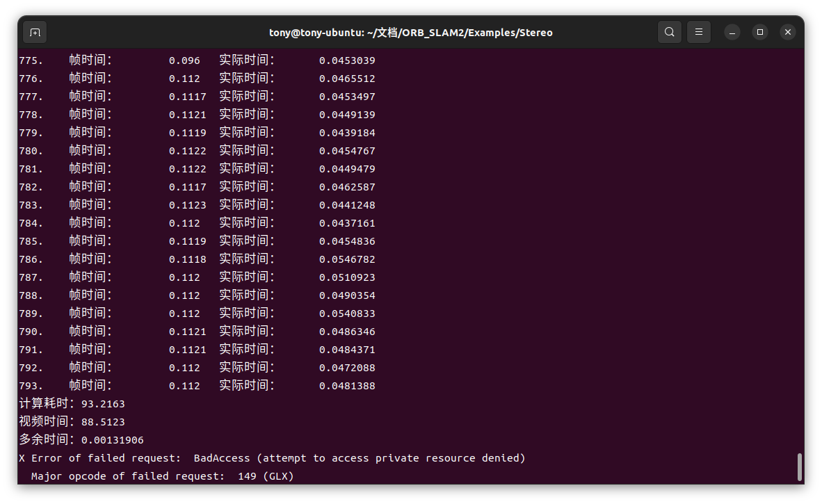Screen dimensions: 822x504
Task: Close the terminal window
Action: [x=787, y=32]
